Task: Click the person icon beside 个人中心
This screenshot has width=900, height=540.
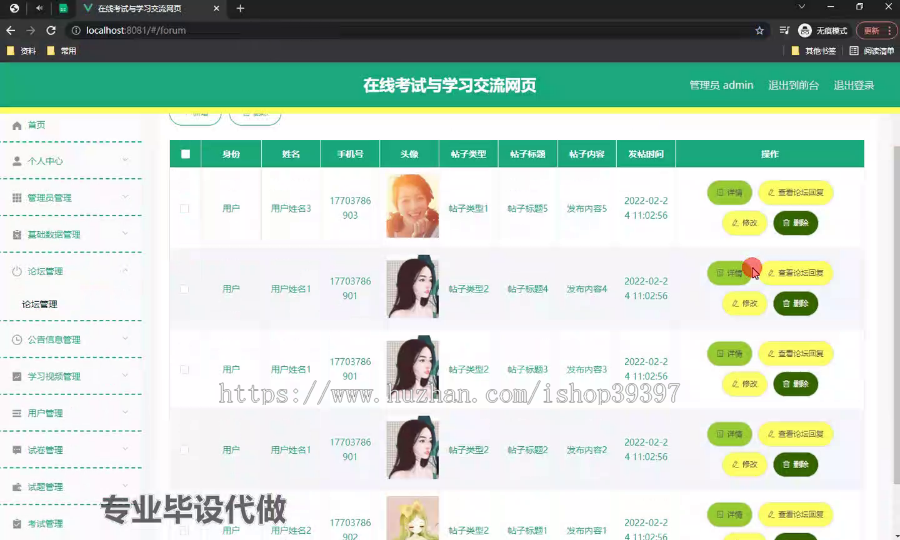Action: 17,161
